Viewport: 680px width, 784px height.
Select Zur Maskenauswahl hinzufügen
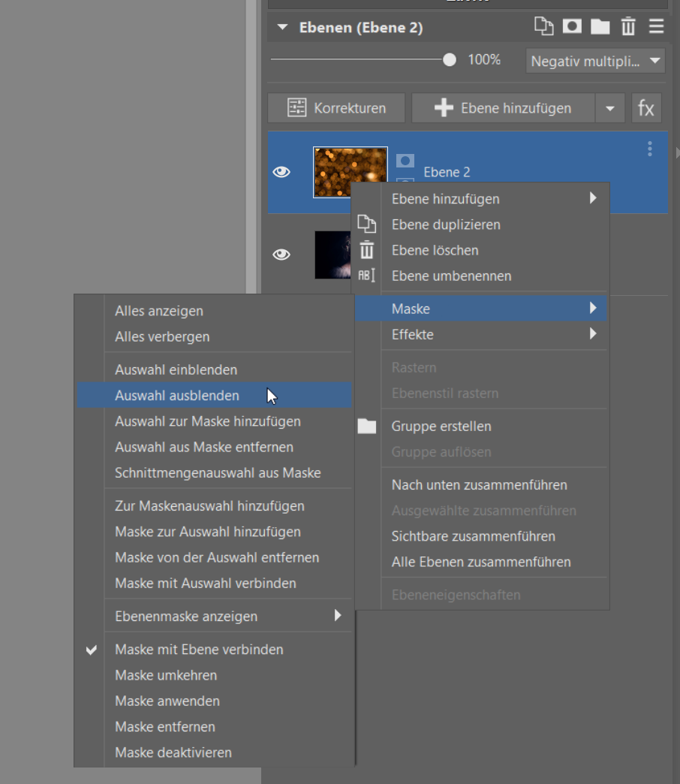215,506
